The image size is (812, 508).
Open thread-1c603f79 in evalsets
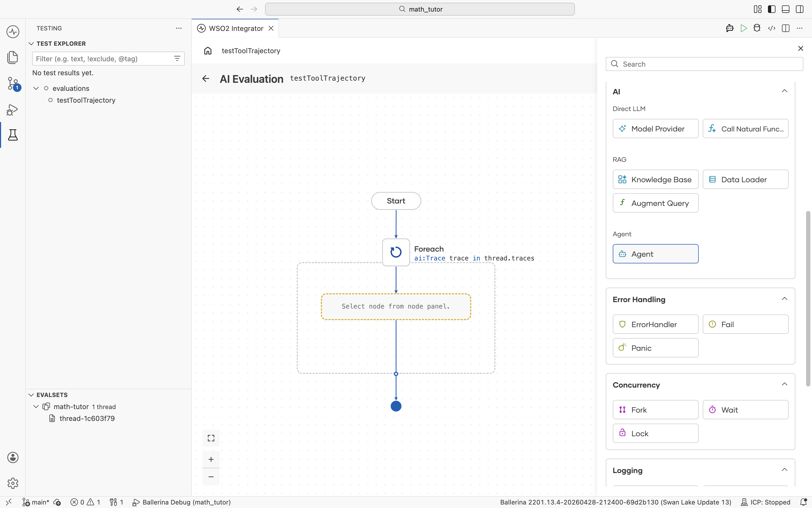point(87,418)
